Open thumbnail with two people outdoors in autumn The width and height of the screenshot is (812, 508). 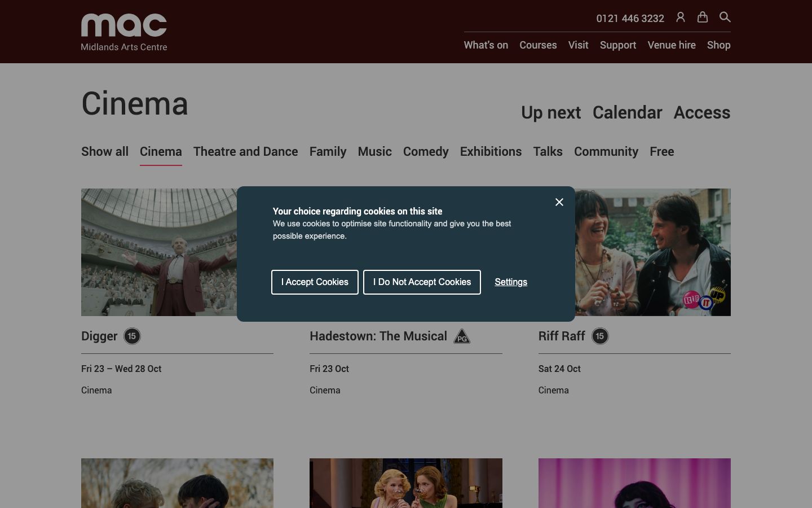tap(177, 483)
